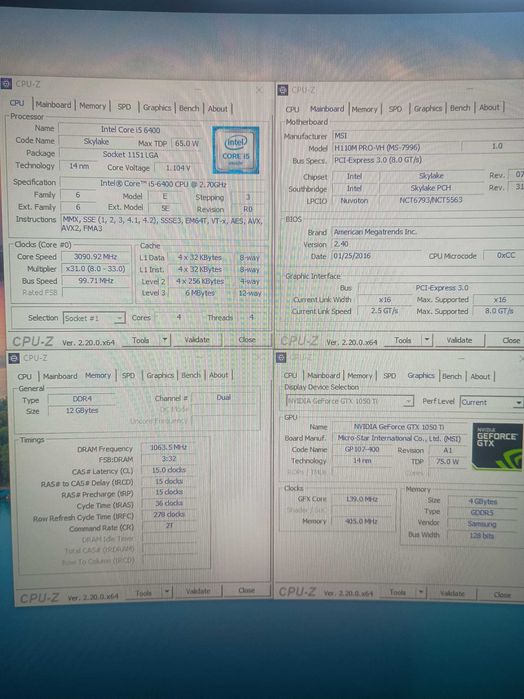Open the Tools dropdown arrow in the Mainboard window

(x=427, y=340)
